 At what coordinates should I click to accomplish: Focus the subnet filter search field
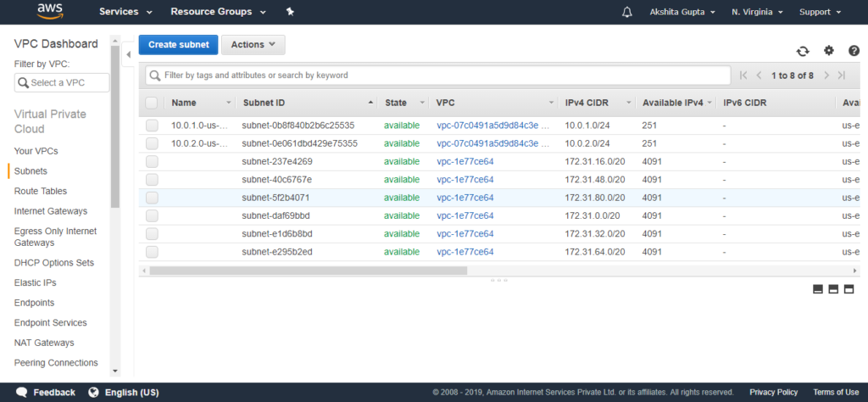click(437, 75)
